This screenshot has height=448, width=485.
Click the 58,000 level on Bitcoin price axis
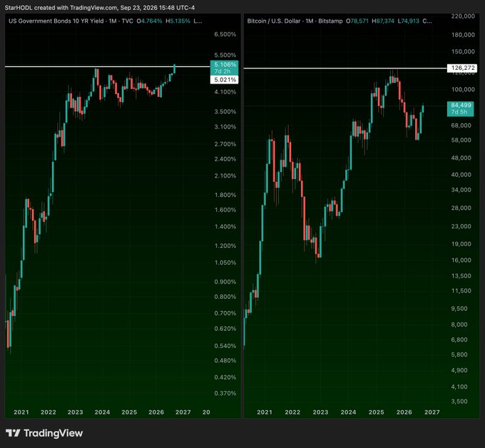pyautogui.click(x=461, y=140)
